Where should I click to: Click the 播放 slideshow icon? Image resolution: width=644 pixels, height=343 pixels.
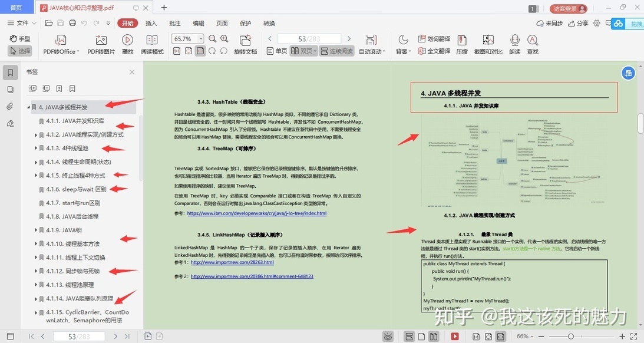pos(127,40)
